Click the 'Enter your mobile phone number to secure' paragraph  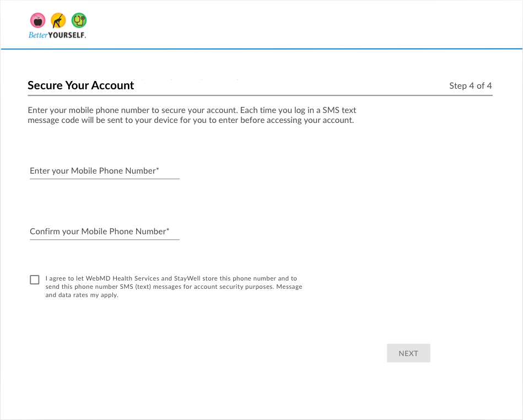tap(192, 115)
